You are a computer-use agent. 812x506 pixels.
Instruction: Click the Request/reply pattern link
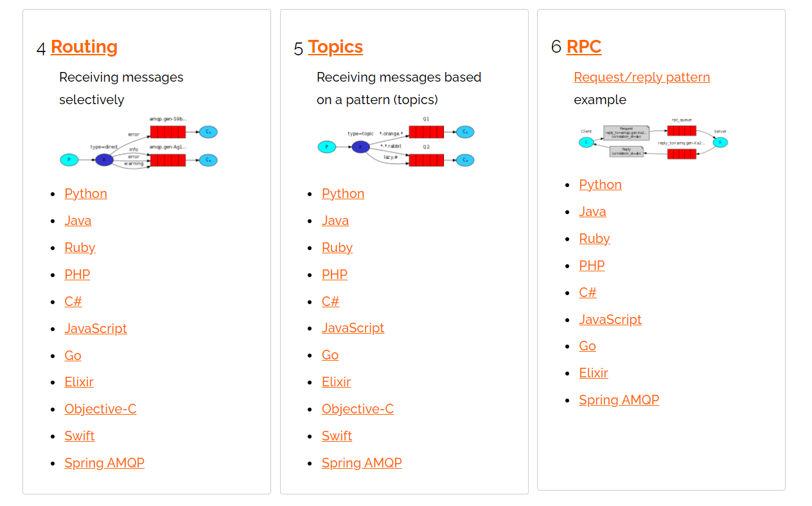point(642,77)
